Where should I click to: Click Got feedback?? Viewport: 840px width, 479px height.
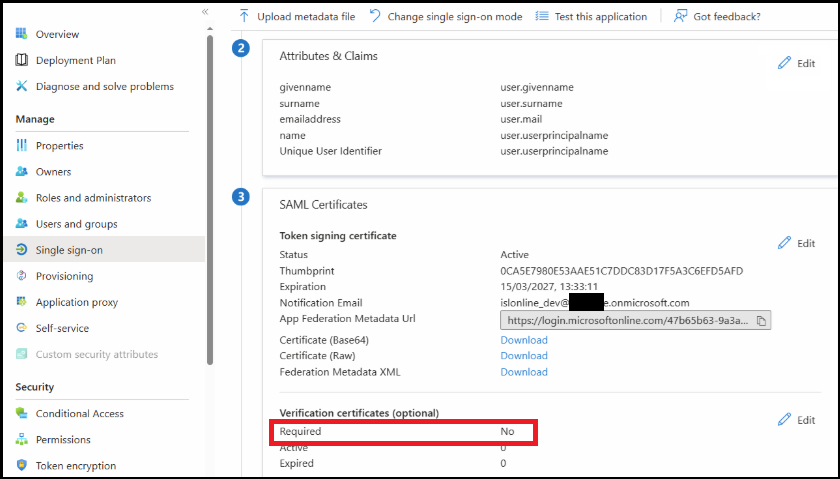point(726,17)
